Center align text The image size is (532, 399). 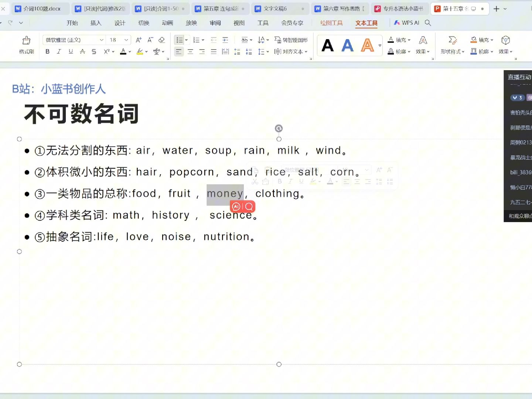(190, 52)
